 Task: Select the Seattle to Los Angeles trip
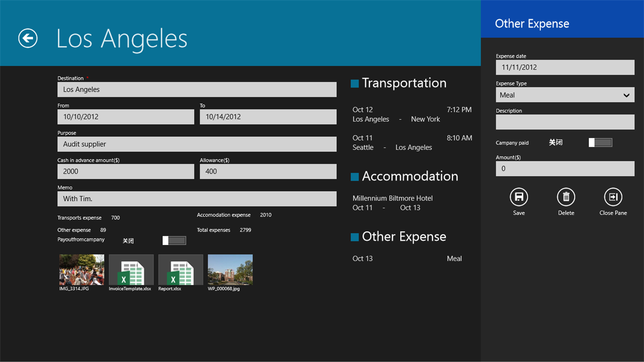[x=411, y=143]
